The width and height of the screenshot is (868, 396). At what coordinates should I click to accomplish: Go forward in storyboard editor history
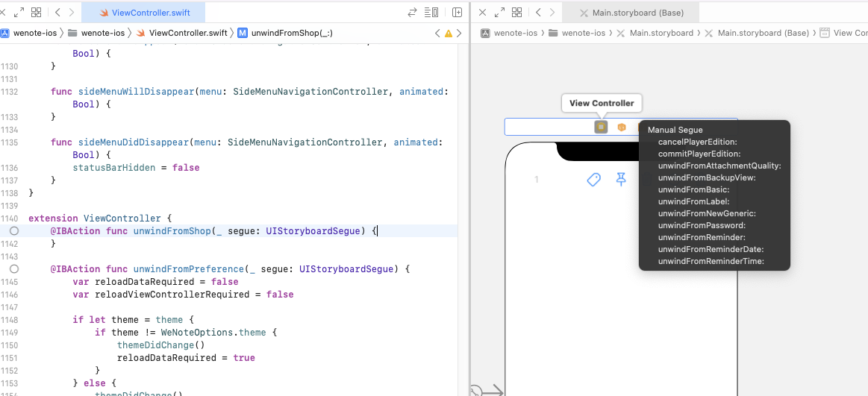552,12
